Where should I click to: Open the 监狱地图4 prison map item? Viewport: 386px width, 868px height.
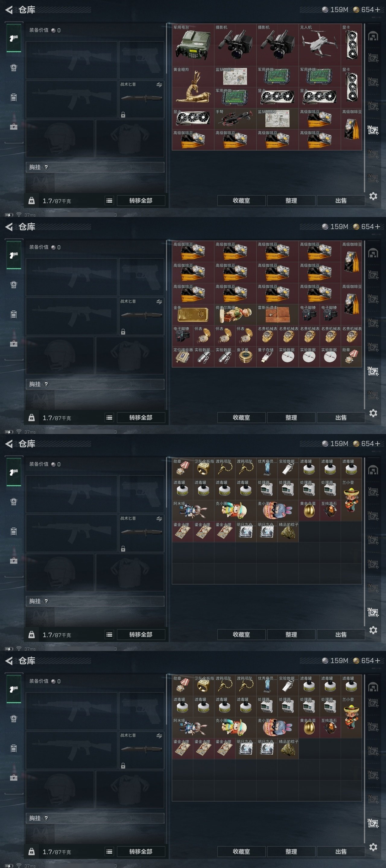(x=235, y=77)
